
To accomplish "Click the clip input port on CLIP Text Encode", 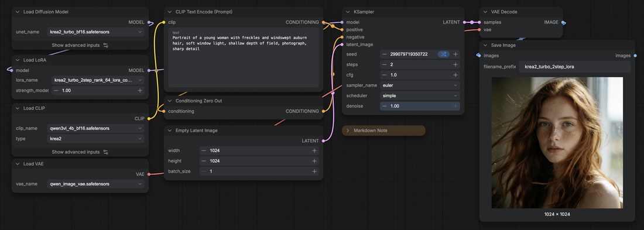I will pos(164,22).
